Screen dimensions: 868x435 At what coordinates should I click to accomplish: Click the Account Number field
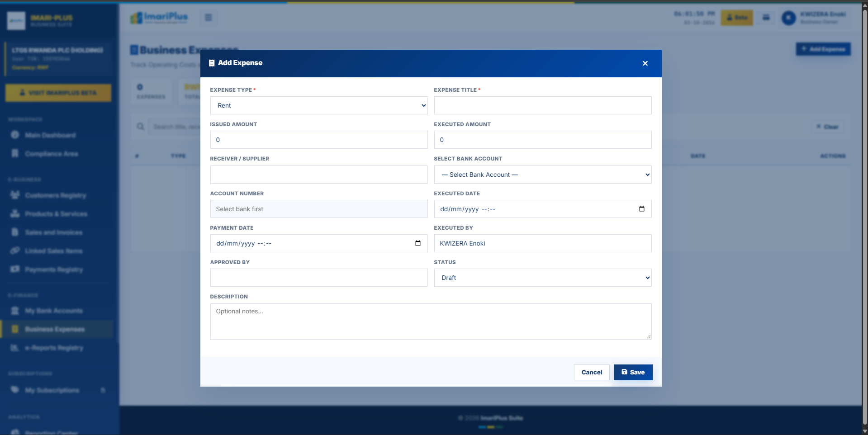point(319,209)
